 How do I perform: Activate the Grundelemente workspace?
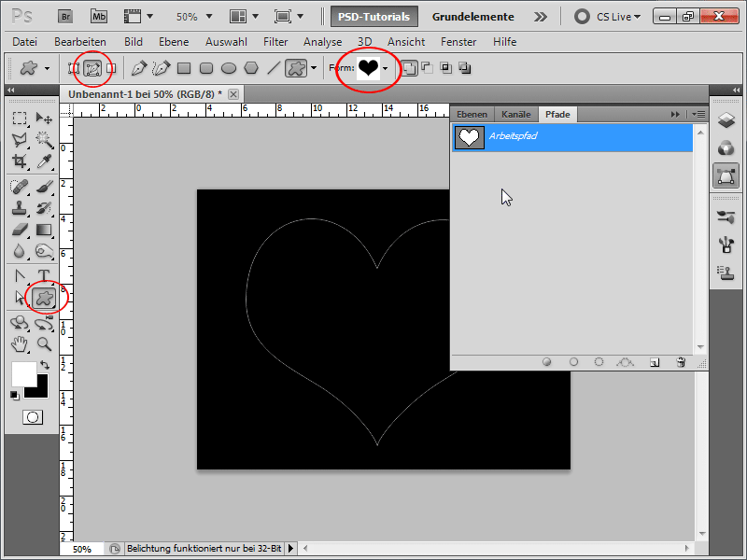pyautogui.click(x=472, y=17)
